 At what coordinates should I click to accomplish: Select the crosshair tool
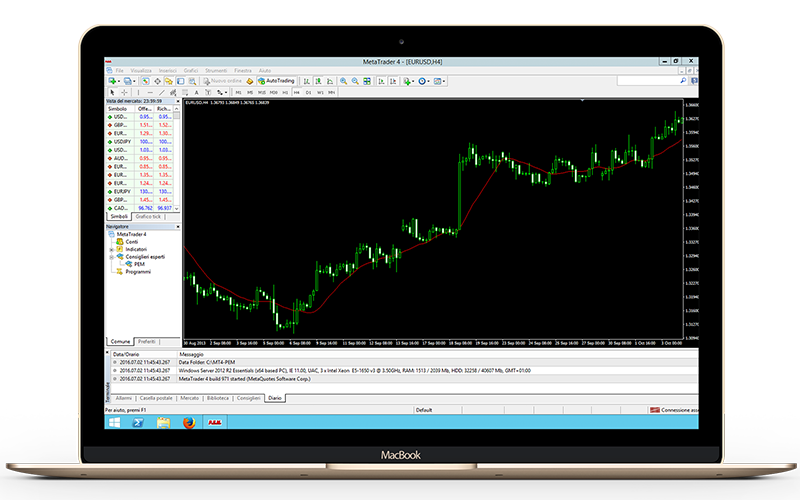tap(124, 92)
